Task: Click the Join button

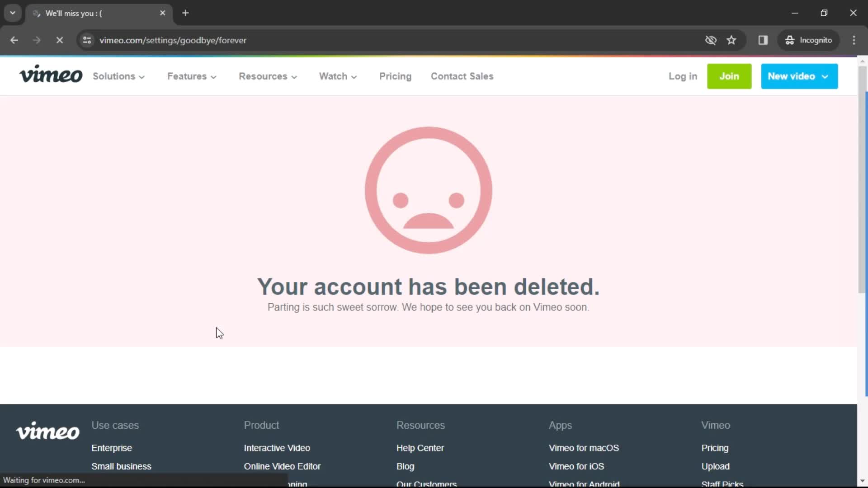Action: click(729, 76)
